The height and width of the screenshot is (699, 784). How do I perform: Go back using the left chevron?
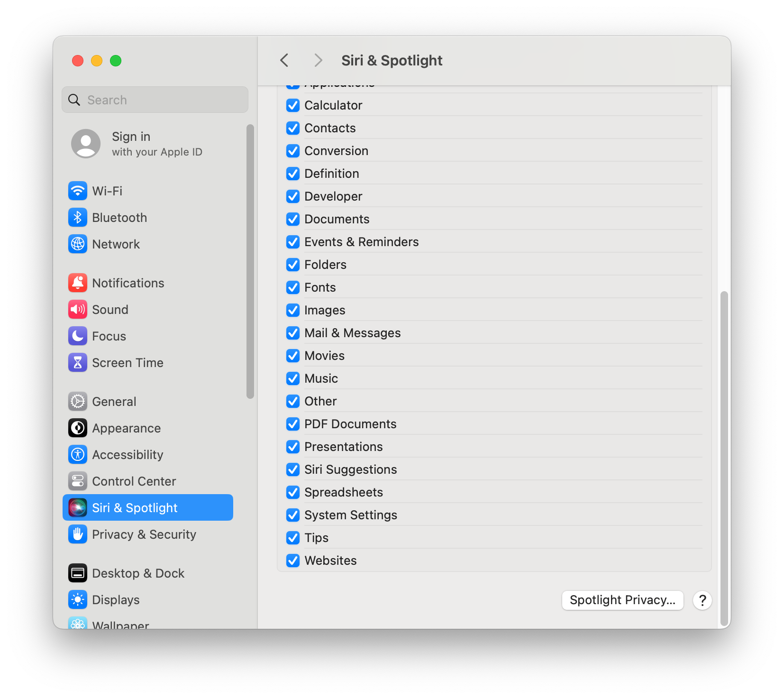tap(284, 60)
